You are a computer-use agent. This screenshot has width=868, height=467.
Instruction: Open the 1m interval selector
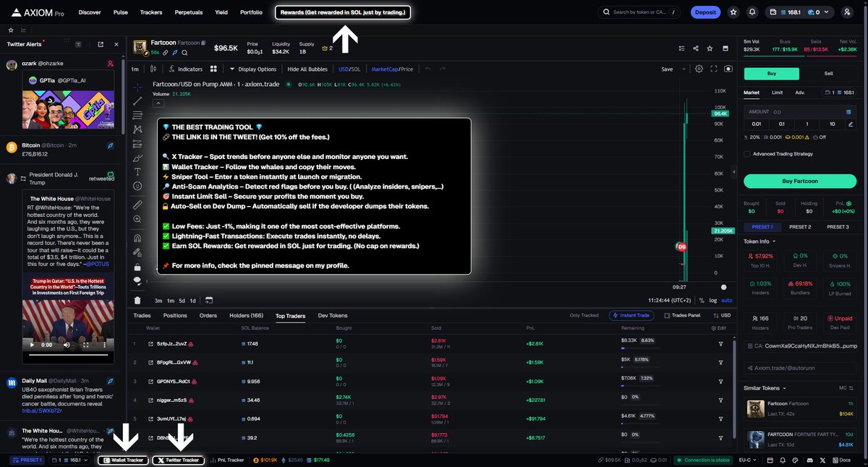tap(135, 69)
